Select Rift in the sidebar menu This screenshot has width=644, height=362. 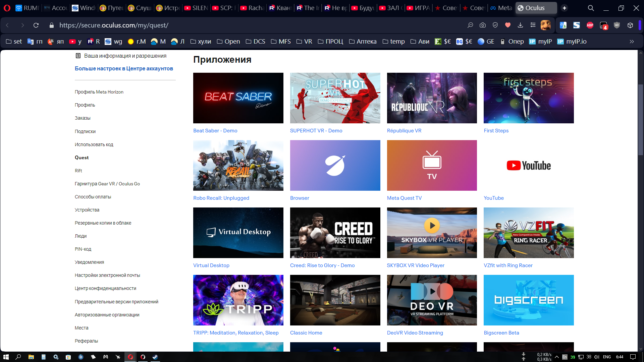pos(78,171)
